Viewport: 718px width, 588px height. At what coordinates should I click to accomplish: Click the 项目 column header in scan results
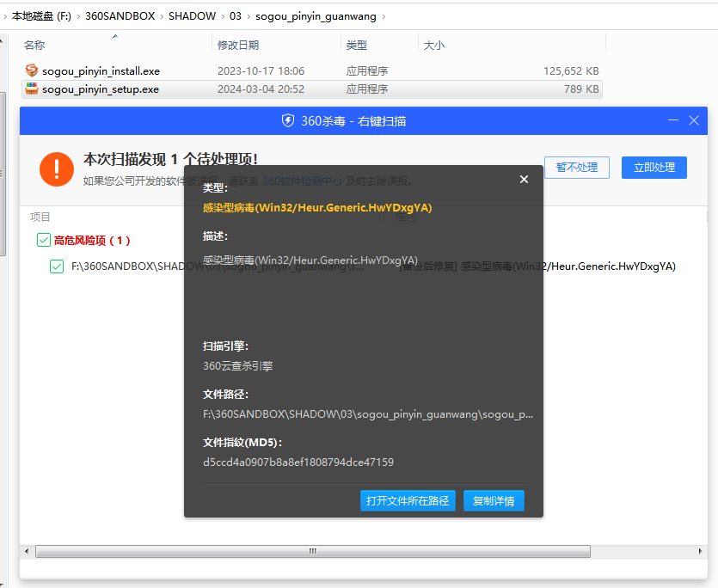point(40,217)
